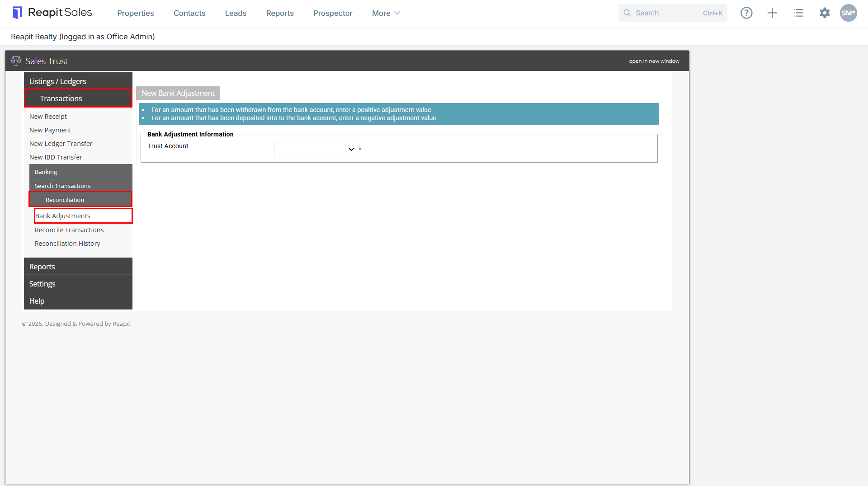
Task: Expand the Search Transactions section
Action: tap(81, 186)
